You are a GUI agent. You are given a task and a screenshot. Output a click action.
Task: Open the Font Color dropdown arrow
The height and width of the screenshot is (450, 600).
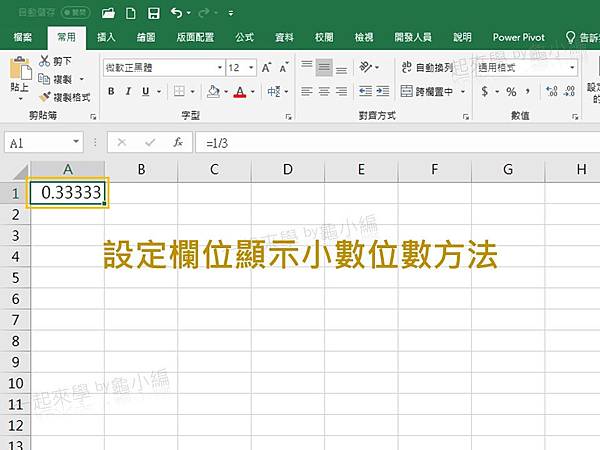point(253,91)
